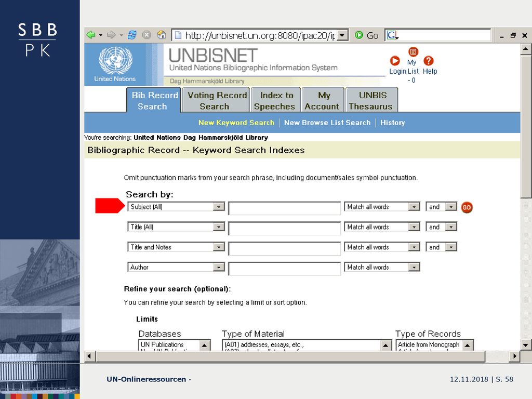532x399 pixels.
Task: Click the browser Refresh icon
Action: [x=132, y=35]
